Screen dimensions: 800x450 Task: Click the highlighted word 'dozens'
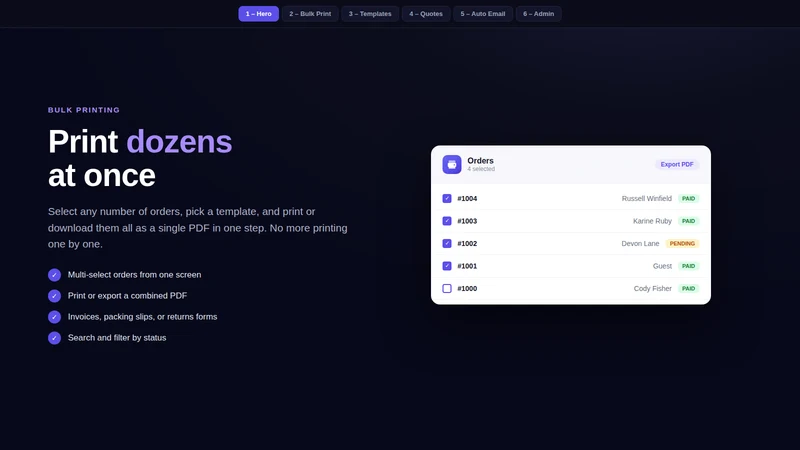179,141
